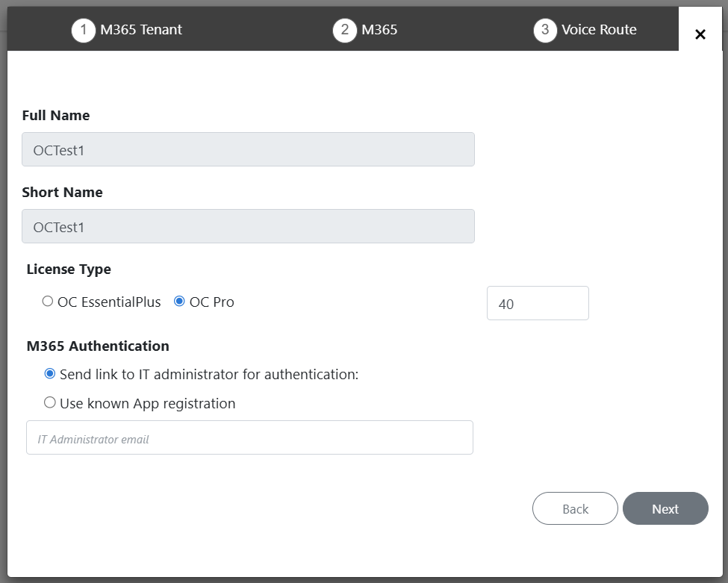Image resolution: width=728 pixels, height=583 pixels.
Task: Click the Short Name field containing OCTest1
Action: (x=248, y=226)
